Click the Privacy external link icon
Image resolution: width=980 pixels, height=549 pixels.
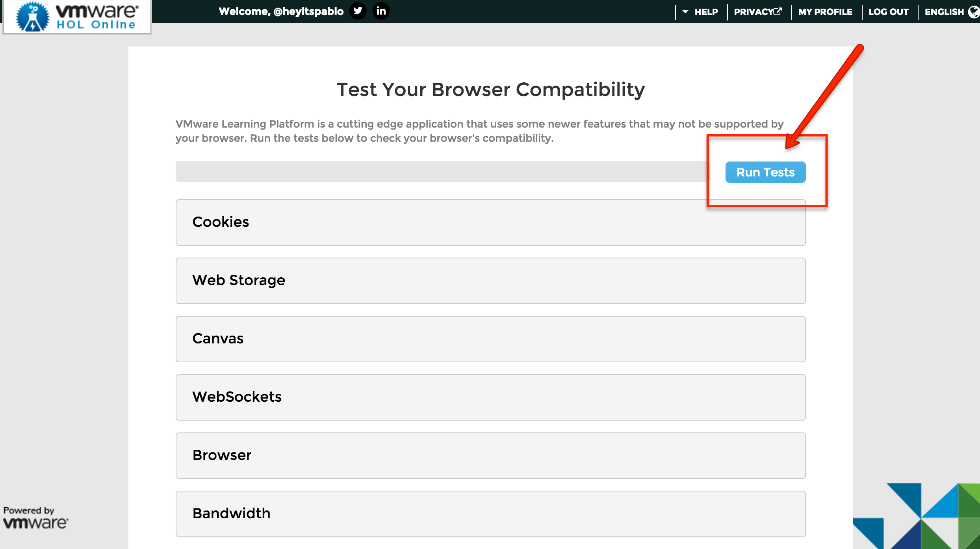point(778,11)
